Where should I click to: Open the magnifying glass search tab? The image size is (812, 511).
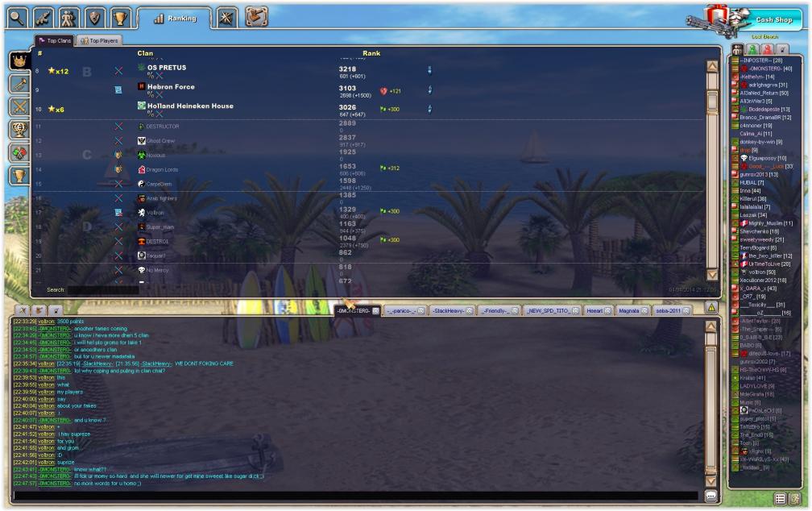tap(18, 17)
